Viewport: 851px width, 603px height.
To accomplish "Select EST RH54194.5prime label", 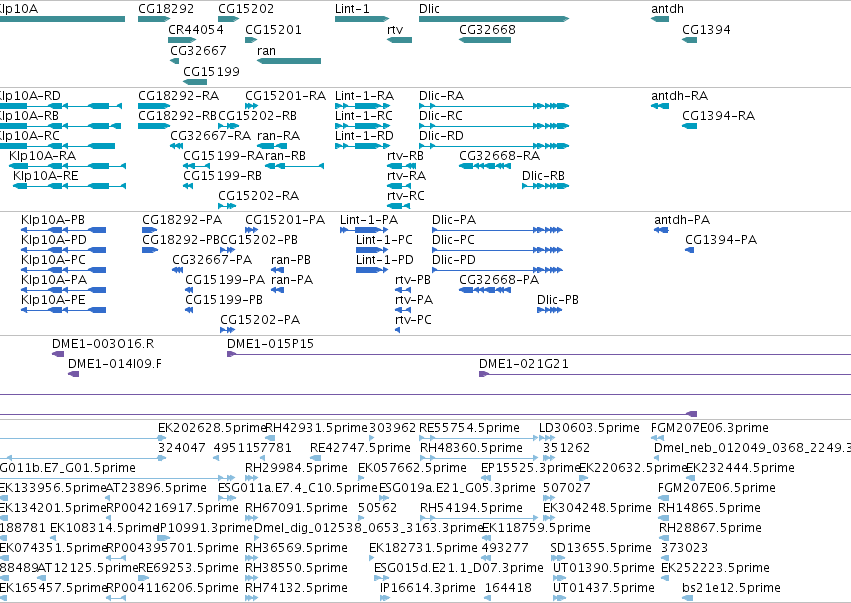I will click(472, 508).
